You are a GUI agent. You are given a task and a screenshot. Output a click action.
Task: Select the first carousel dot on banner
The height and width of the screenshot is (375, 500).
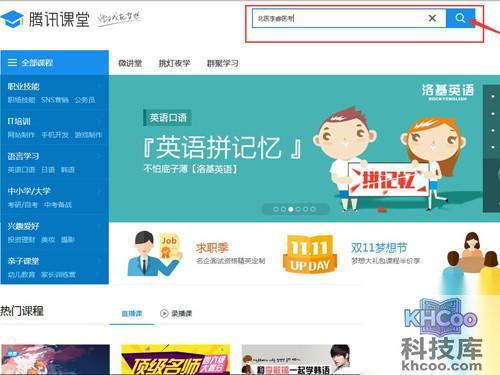pyautogui.click(x=276, y=209)
